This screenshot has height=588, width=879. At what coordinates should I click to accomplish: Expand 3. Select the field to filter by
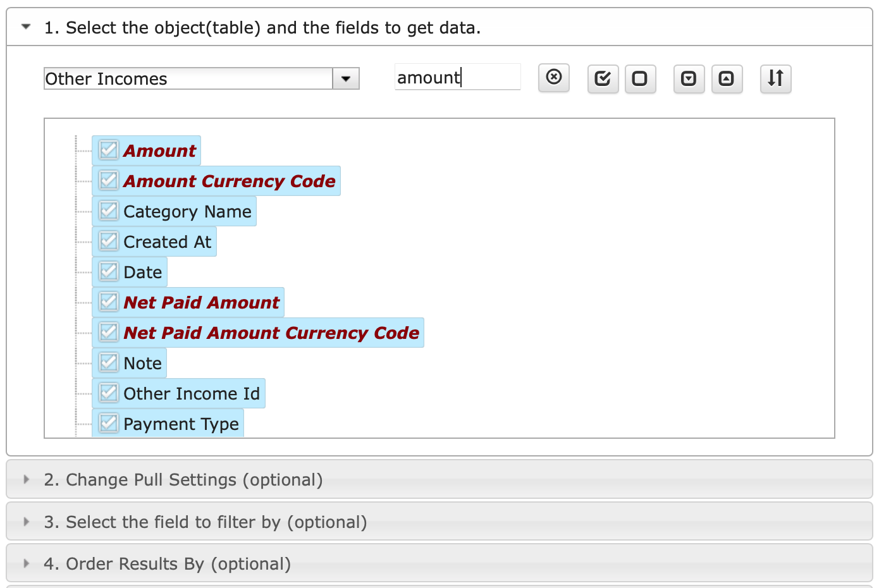(x=439, y=522)
